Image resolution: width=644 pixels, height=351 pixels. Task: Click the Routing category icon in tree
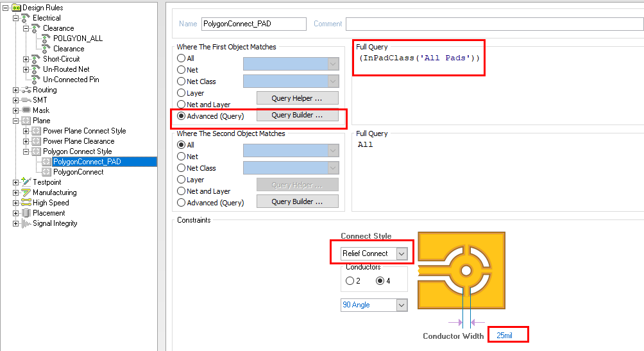26,90
